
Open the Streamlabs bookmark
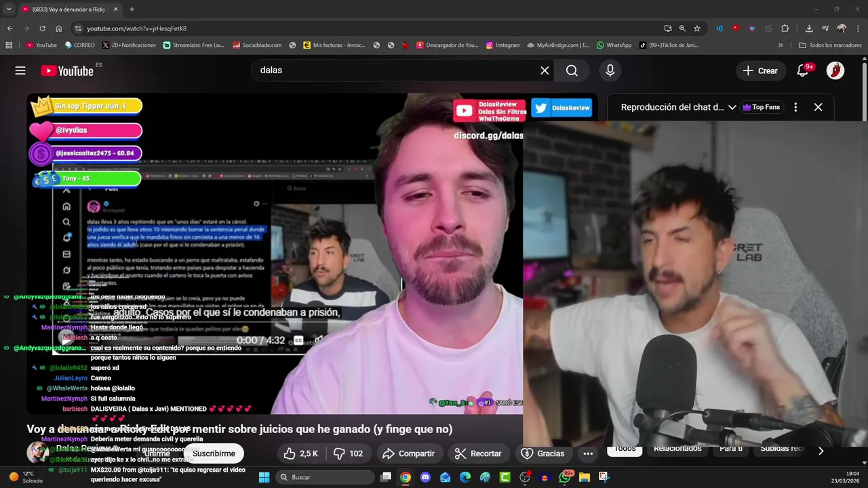(x=194, y=45)
